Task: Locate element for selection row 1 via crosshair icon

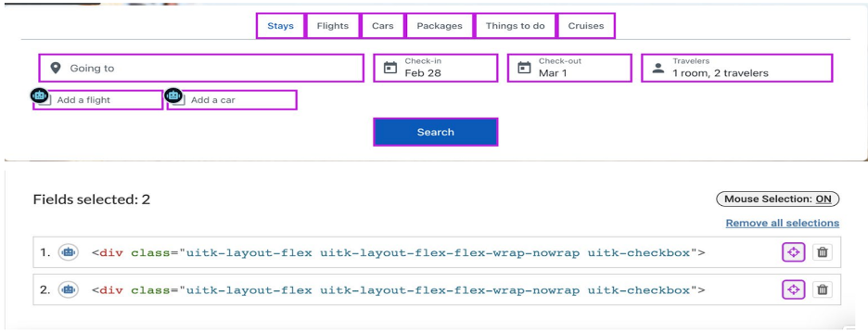Action: pyautogui.click(x=793, y=252)
